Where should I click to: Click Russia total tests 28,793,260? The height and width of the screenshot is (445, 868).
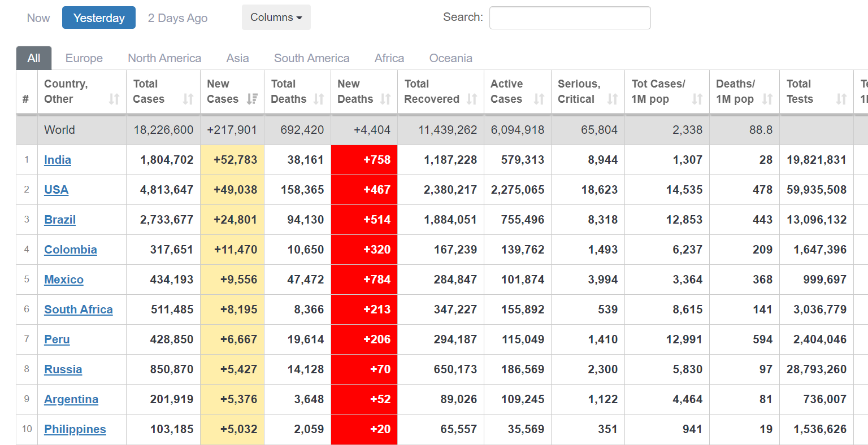(817, 369)
